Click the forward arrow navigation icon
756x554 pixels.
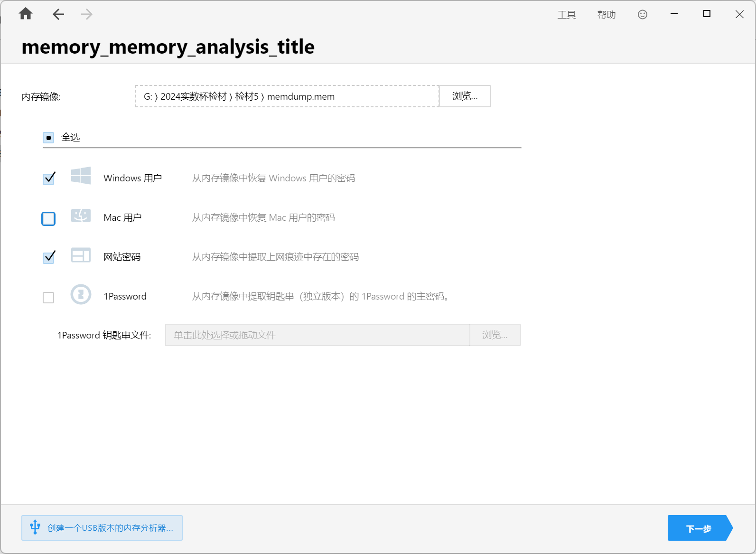86,14
